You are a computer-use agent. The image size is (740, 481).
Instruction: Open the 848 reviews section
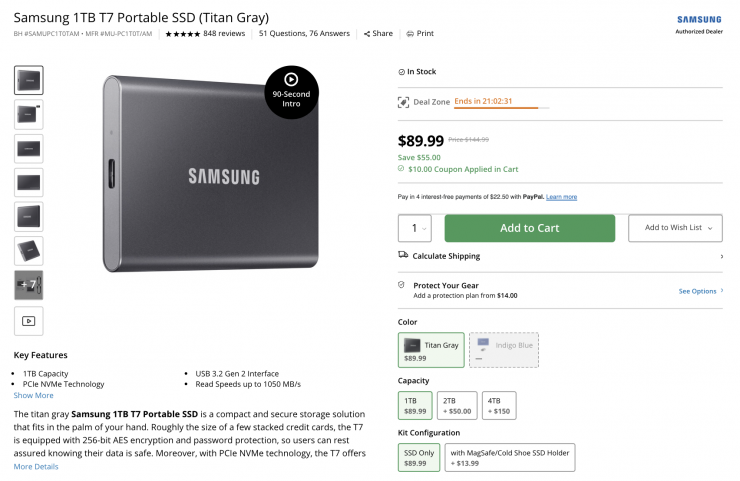pyautogui.click(x=224, y=33)
